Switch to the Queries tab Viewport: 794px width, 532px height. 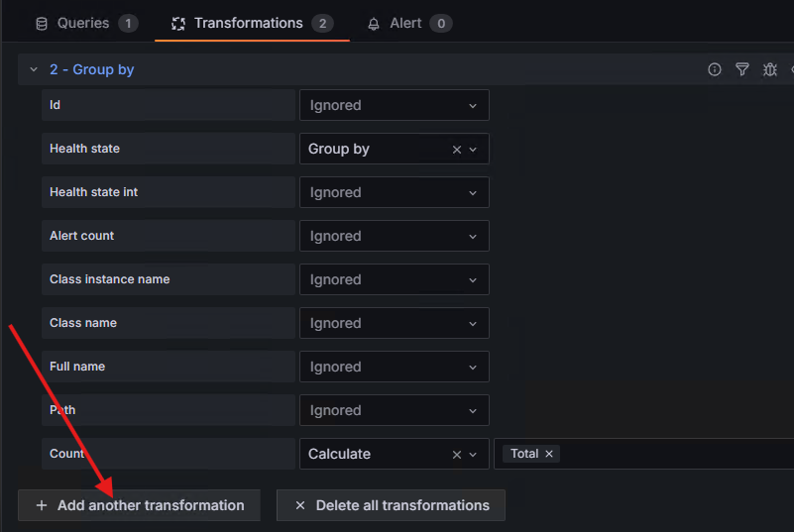point(85,23)
